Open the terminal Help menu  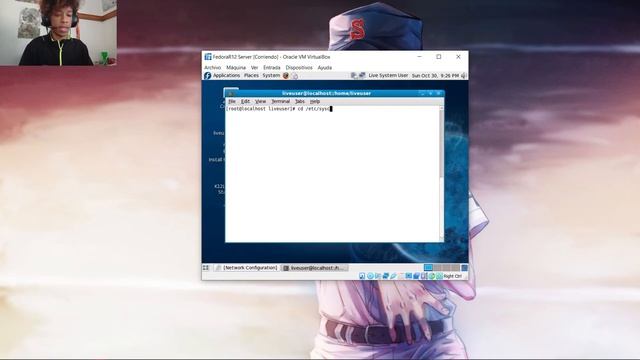(x=315, y=101)
